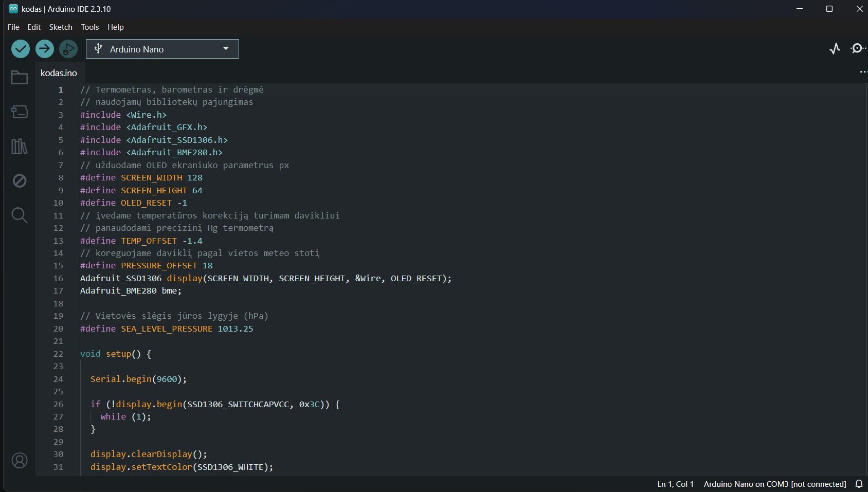
Task: Click the while (1); statement
Action: coord(126,416)
